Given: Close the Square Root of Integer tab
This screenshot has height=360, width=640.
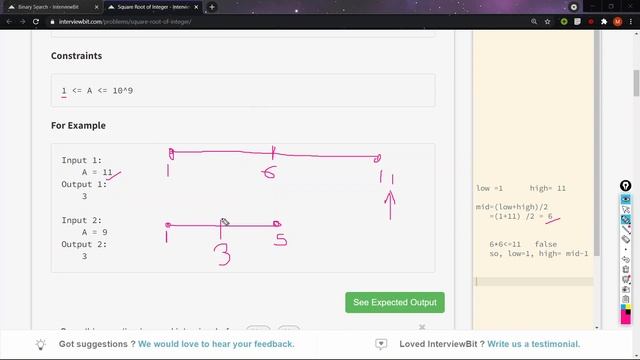Looking at the screenshot, I should point(196,7).
